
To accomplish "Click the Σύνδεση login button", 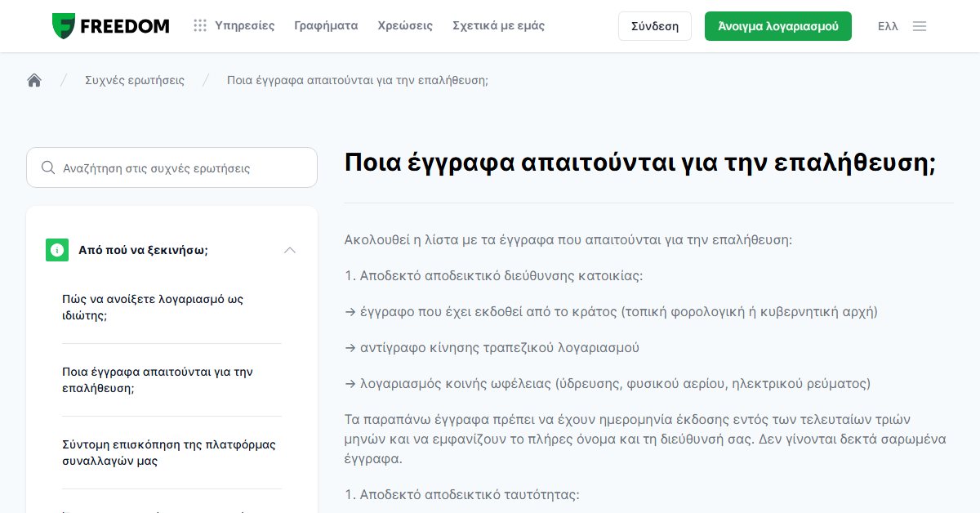I will 655,26.
